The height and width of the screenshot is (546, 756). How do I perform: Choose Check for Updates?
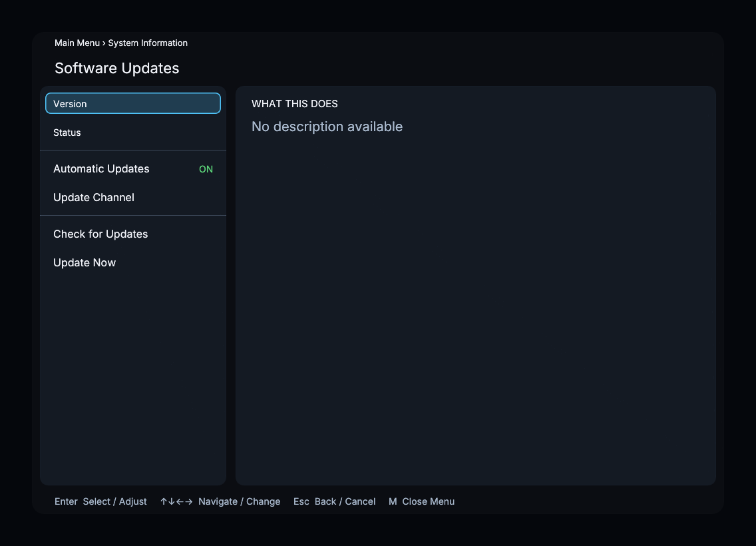pyautogui.click(x=133, y=234)
